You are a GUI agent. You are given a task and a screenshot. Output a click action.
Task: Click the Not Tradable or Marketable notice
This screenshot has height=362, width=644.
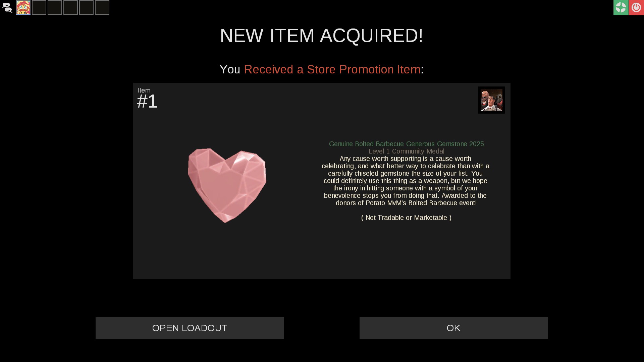coord(406,218)
